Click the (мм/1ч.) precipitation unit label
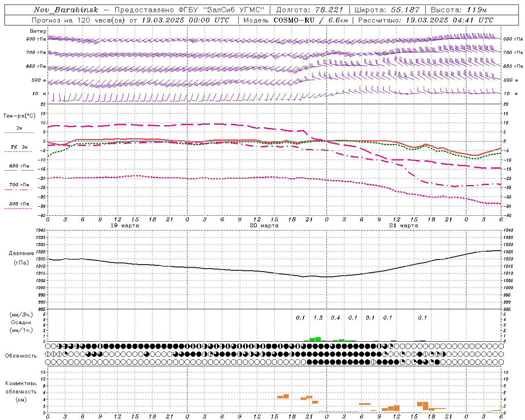Image resolution: width=525 pixels, height=420 pixels. (x=21, y=330)
